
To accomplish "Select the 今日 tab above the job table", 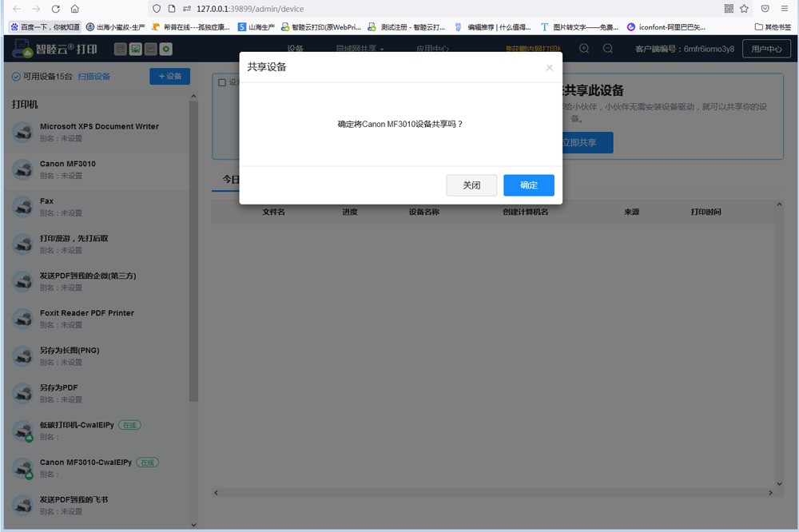I will [230, 179].
